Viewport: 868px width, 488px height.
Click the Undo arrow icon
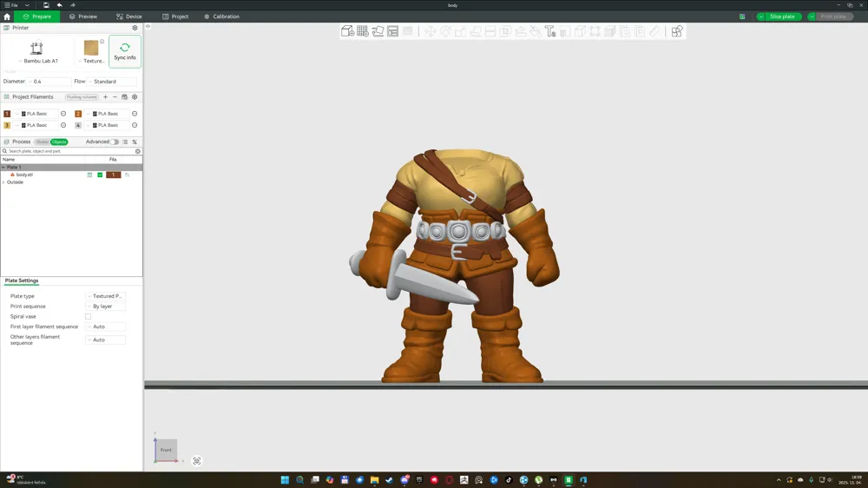tap(59, 5)
